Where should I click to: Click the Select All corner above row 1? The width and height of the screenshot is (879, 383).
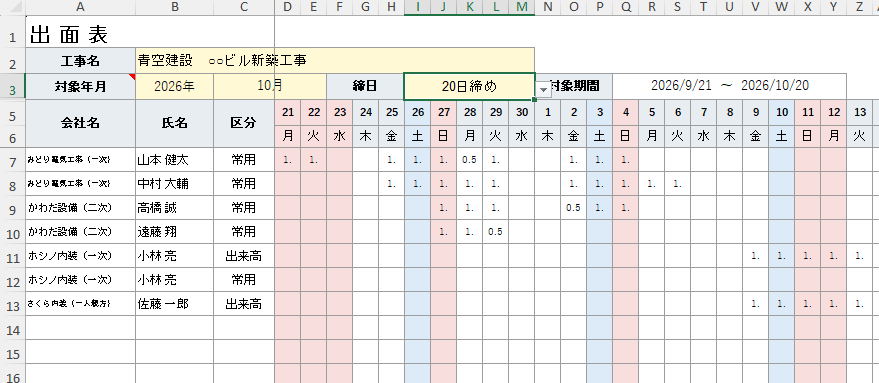(x=12, y=7)
